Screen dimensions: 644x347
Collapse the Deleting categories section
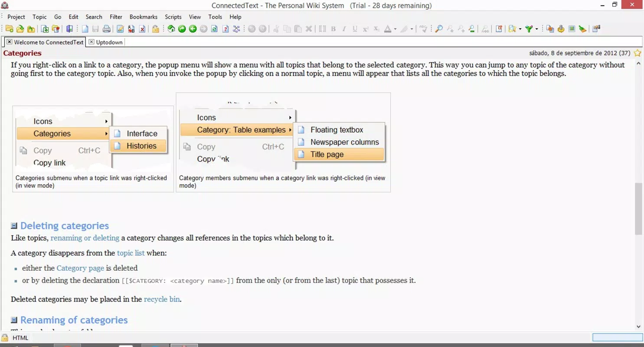(x=14, y=226)
